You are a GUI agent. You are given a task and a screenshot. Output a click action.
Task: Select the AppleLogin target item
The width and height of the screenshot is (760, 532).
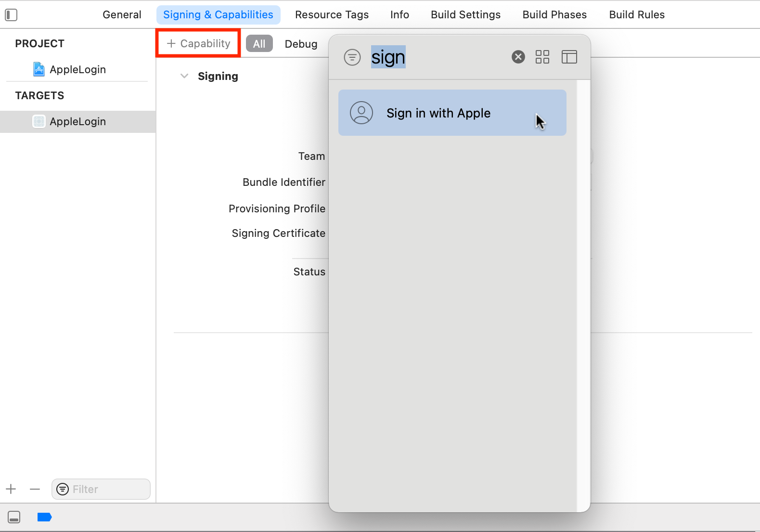coord(78,122)
